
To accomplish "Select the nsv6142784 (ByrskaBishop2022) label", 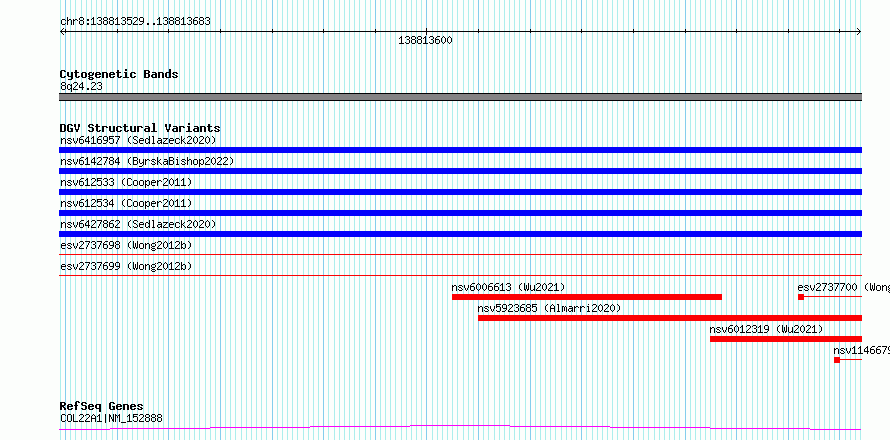I will click(147, 161).
